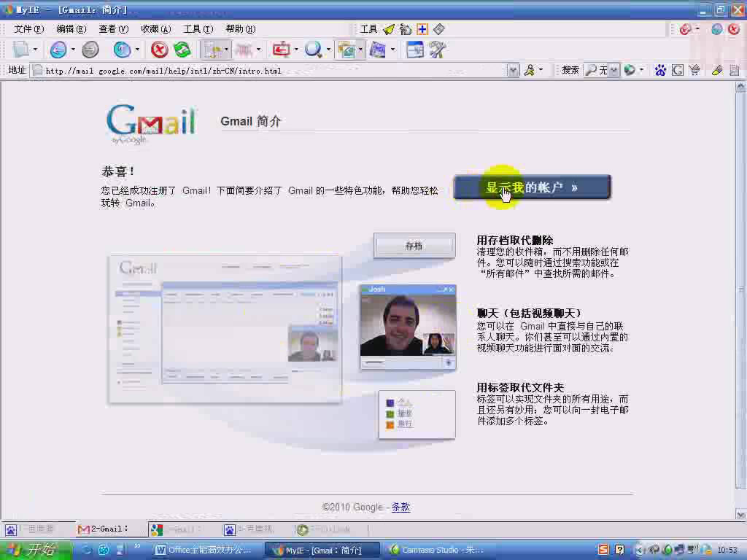The image size is (747, 560).
Task: Click the volume speaker icon in the system tray
Action: click(x=694, y=550)
